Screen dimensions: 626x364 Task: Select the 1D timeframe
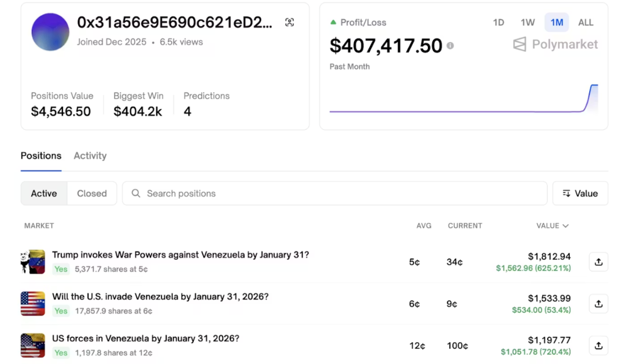498,22
